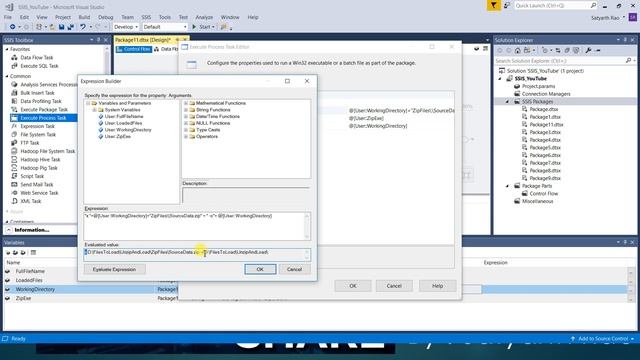Select Web Service Task in toolbox
The image size is (640, 360).
(39, 193)
